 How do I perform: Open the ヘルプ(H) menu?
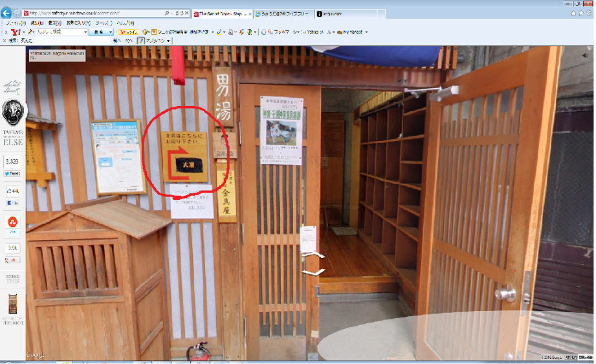coord(126,23)
